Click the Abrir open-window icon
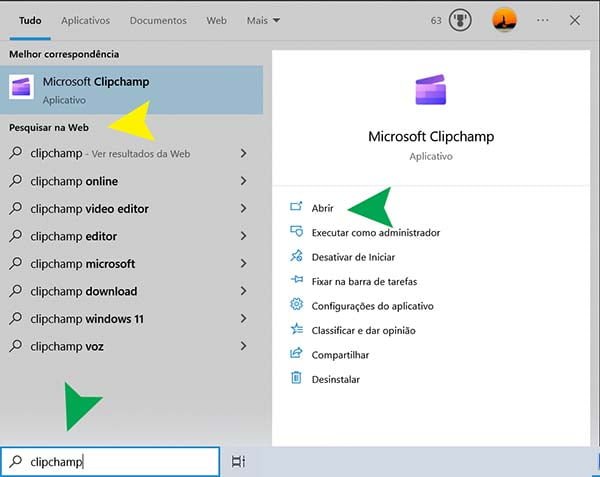The image size is (600, 477). pos(296,207)
